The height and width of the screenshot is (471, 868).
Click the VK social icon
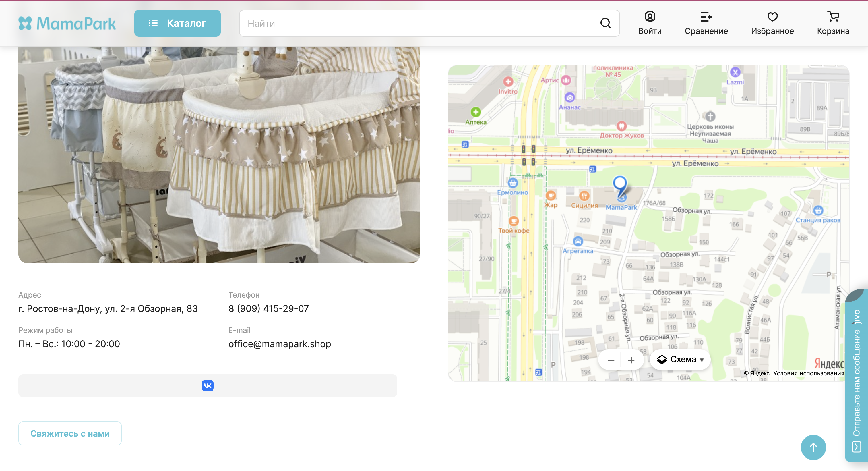(x=208, y=385)
